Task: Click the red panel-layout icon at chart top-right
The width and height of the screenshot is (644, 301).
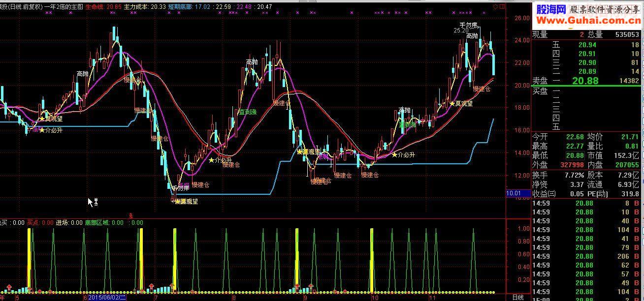Action: click(502, 6)
